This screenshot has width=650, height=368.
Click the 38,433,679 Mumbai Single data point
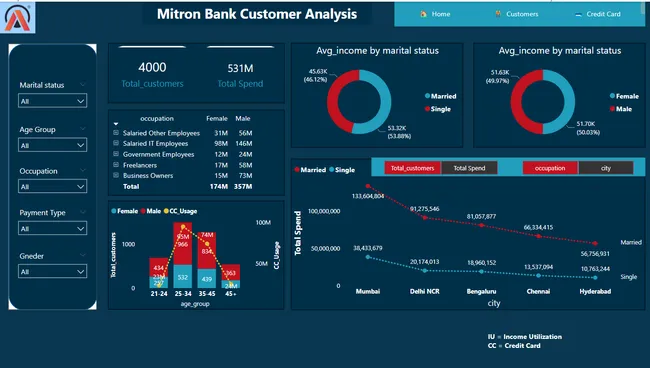click(368, 257)
